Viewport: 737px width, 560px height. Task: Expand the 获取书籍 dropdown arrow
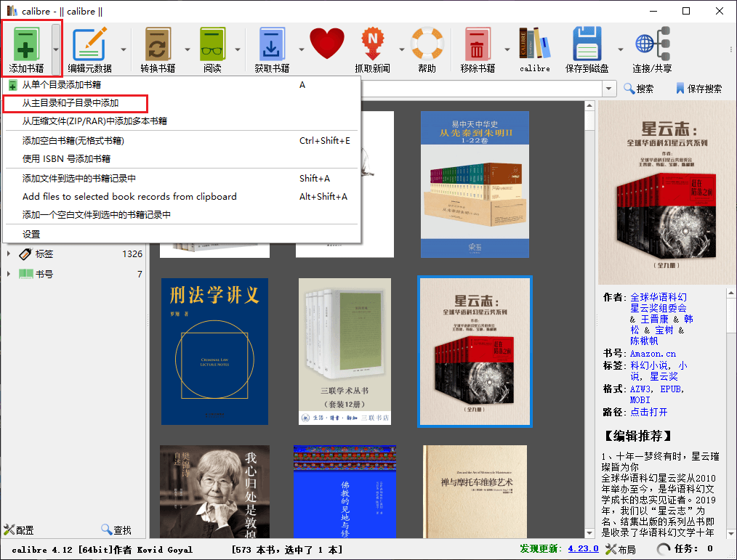pyautogui.click(x=302, y=49)
